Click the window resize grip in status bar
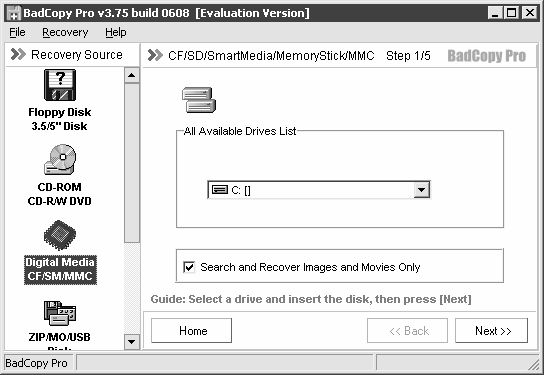Viewport: 544px width, 375px height. pos(534,364)
